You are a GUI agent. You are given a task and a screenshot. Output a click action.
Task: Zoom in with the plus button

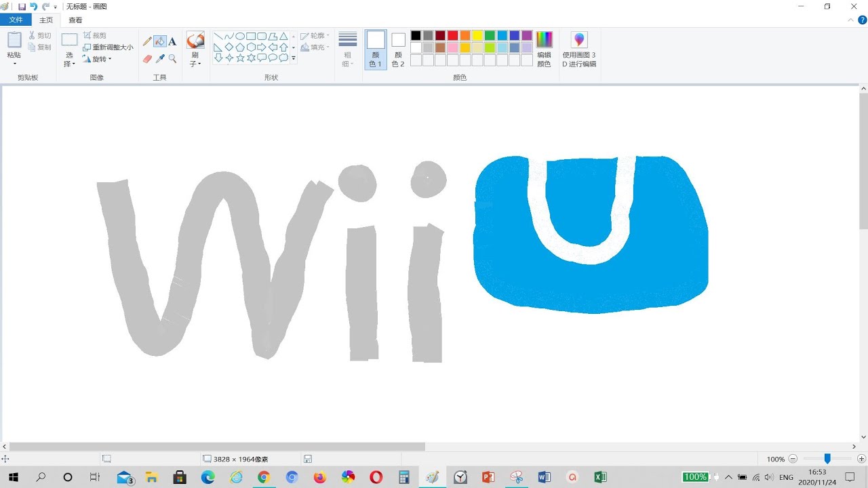[861, 459]
